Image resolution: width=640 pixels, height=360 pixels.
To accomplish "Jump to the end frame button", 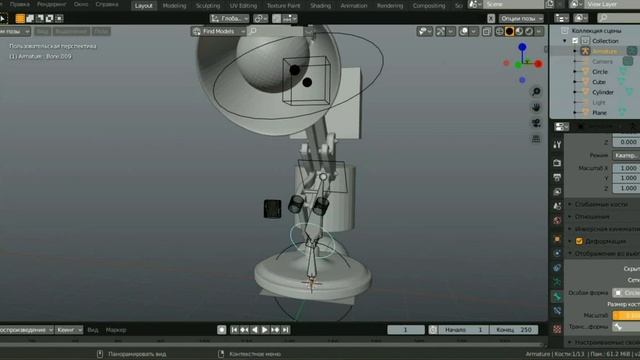I will coord(285,330).
